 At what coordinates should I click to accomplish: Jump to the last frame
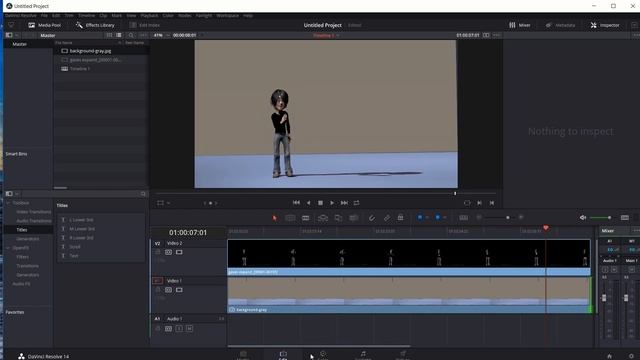coord(344,203)
